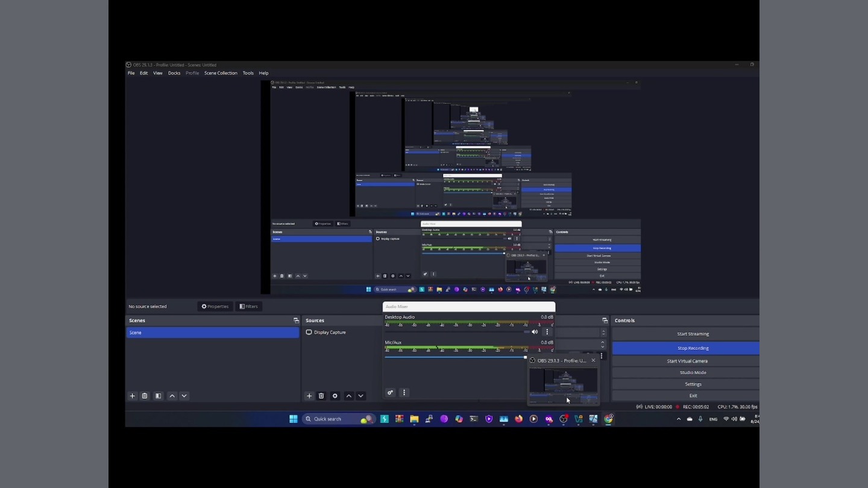868x488 pixels.
Task: Launch Firefox from the taskbar
Action: pos(518,419)
